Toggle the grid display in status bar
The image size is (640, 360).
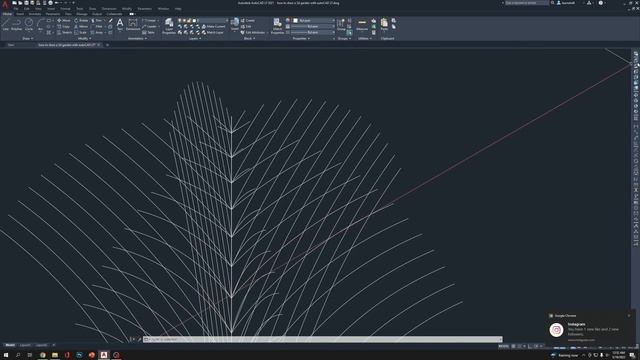513,346
